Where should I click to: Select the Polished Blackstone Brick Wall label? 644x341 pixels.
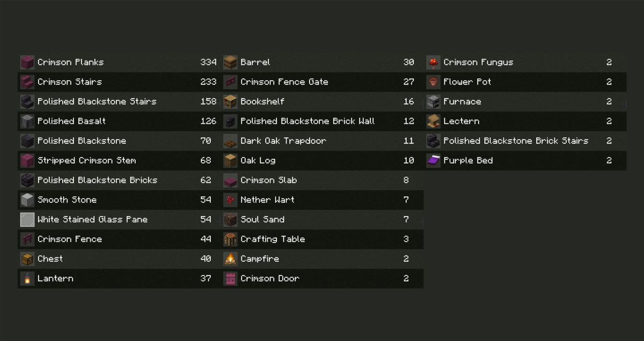point(308,121)
